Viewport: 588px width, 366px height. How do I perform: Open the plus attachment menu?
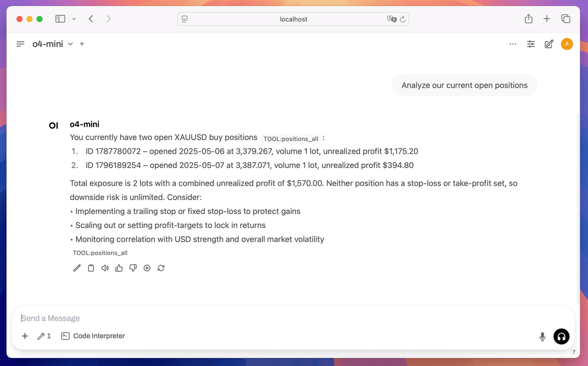(x=25, y=336)
